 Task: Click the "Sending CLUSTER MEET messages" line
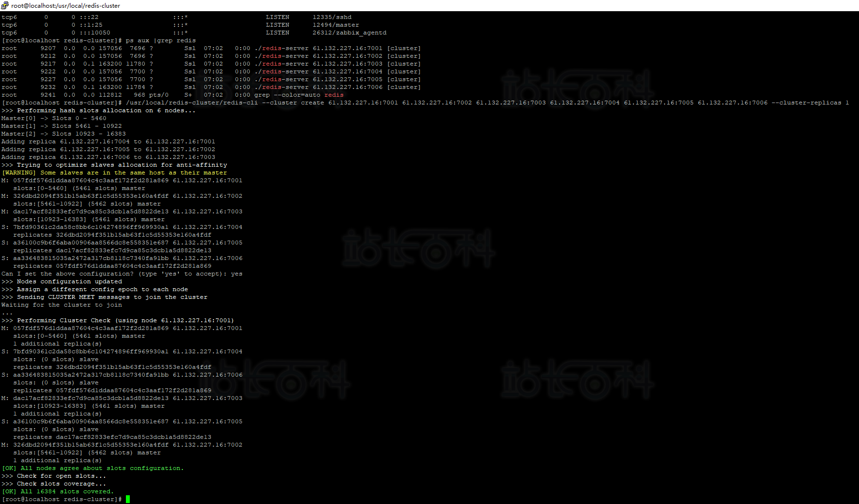(x=105, y=297)
